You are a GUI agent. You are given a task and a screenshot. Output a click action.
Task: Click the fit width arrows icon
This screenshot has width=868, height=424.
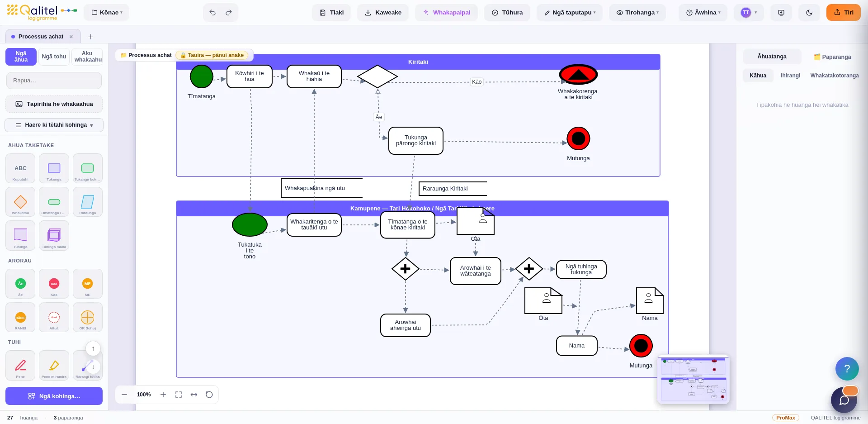[194, 395]
